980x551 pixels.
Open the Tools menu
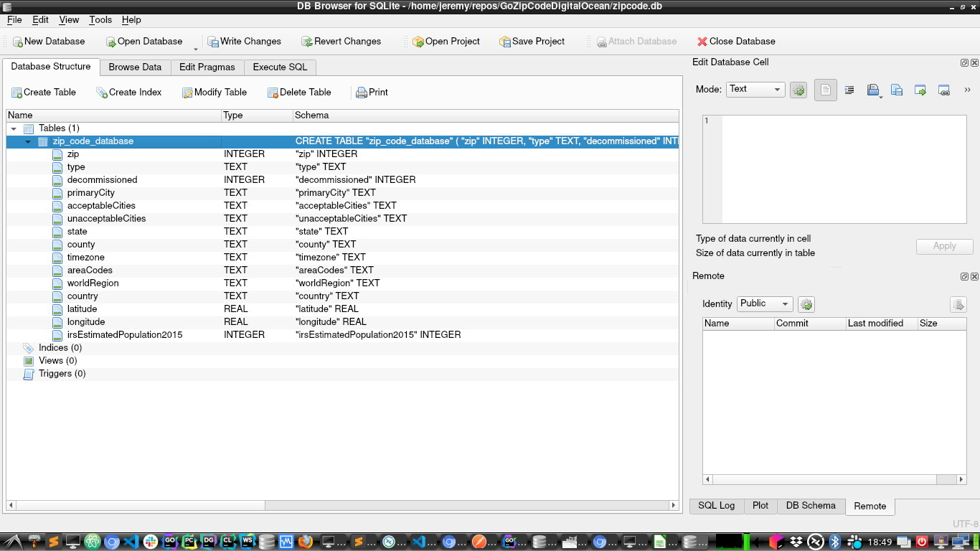pos(100,20)
